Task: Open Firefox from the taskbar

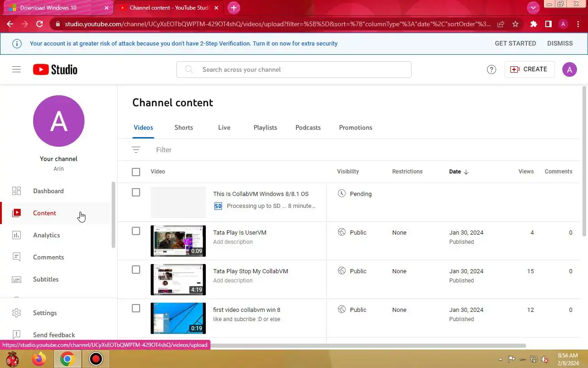Action: 40,359
